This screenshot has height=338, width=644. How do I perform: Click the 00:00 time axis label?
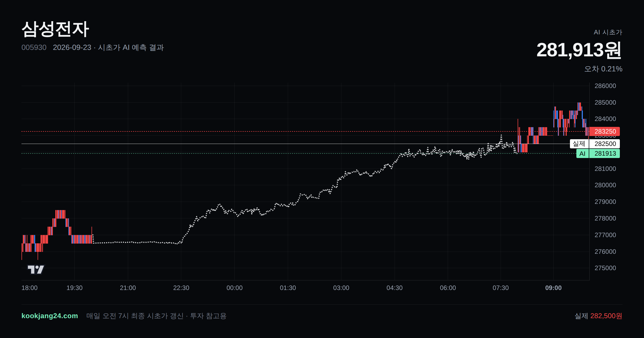click(x=235, y=288)
